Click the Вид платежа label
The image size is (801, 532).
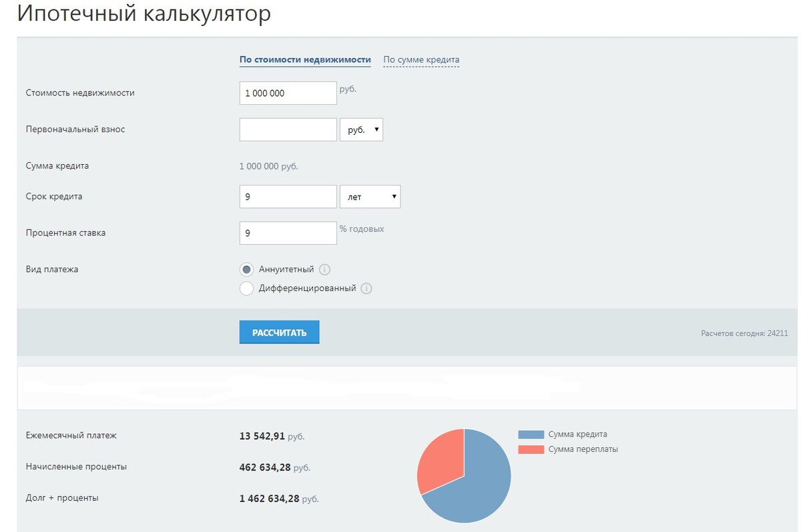(52, 269)
